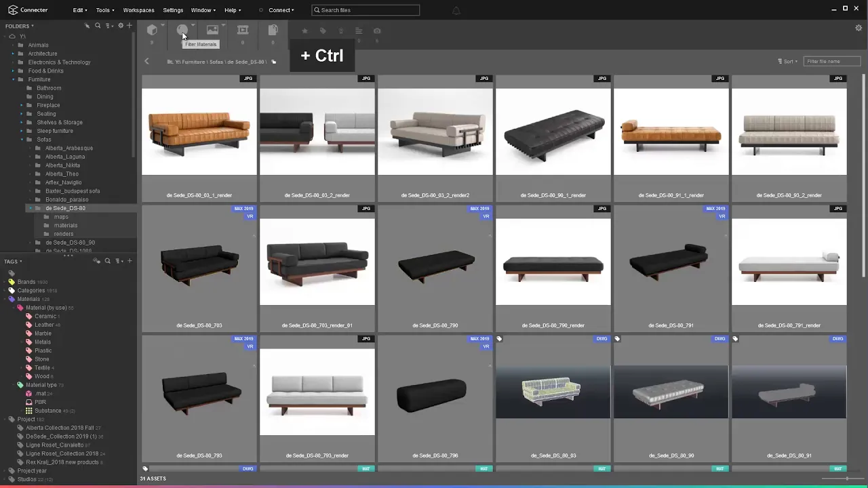Open folders panel settings gear
The width and height of the screenshot is (868, 488).
[121, 26]
